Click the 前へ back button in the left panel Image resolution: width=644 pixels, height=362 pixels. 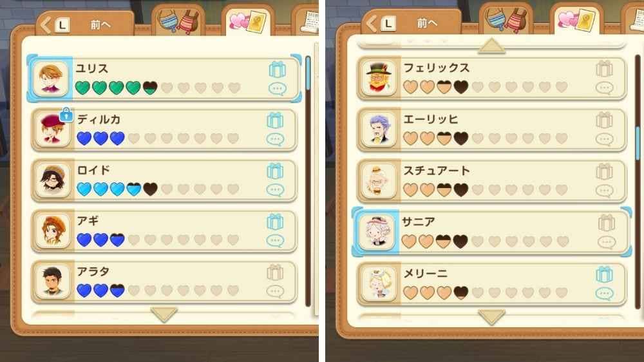coord(86,24)
